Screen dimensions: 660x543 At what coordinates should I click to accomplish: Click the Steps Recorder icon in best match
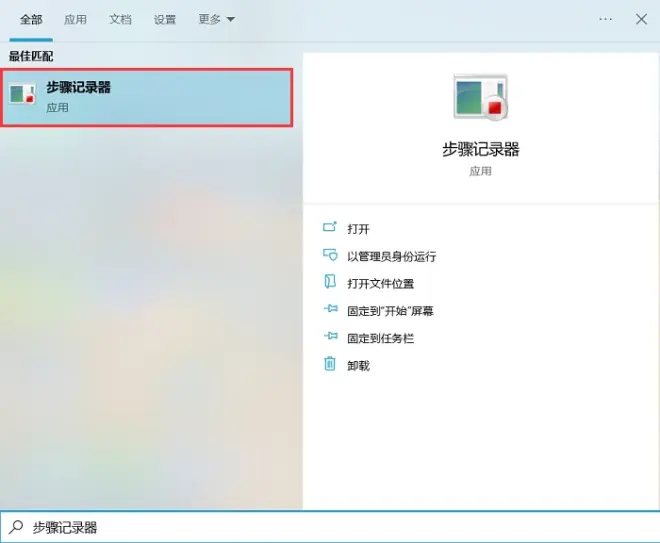[22, 95]
